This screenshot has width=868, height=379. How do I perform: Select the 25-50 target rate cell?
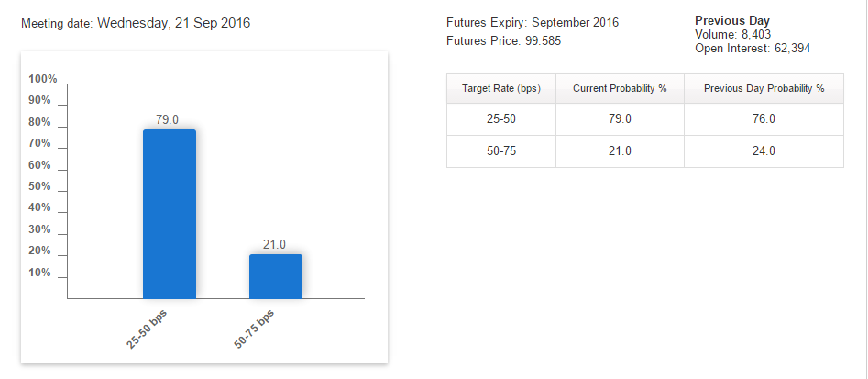point(501,119)
